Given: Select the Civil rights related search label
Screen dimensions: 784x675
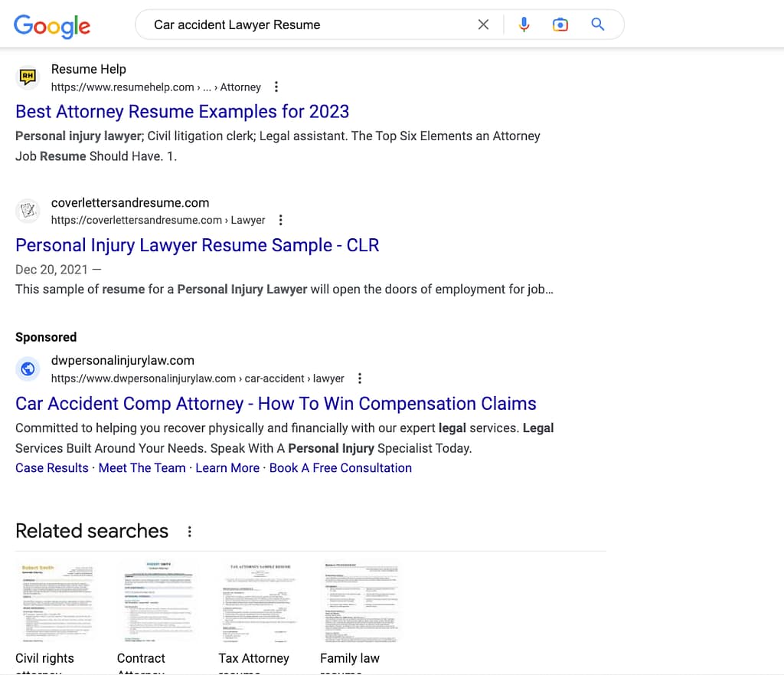Looking at the screenshot, I should (x=44, y=658).
